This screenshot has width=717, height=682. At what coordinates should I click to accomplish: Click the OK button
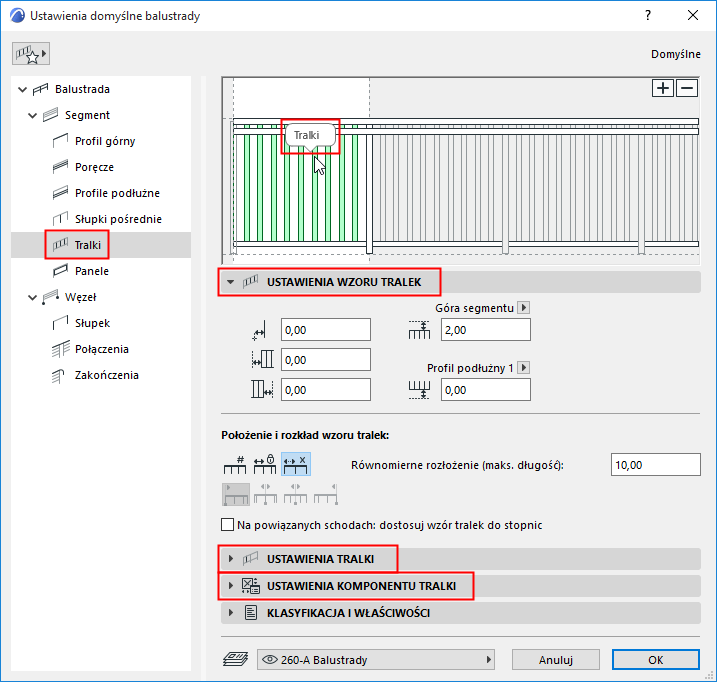[656, 660]
